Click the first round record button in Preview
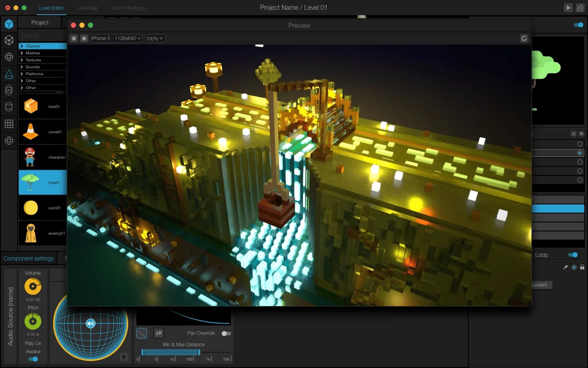 coord(74,38)
